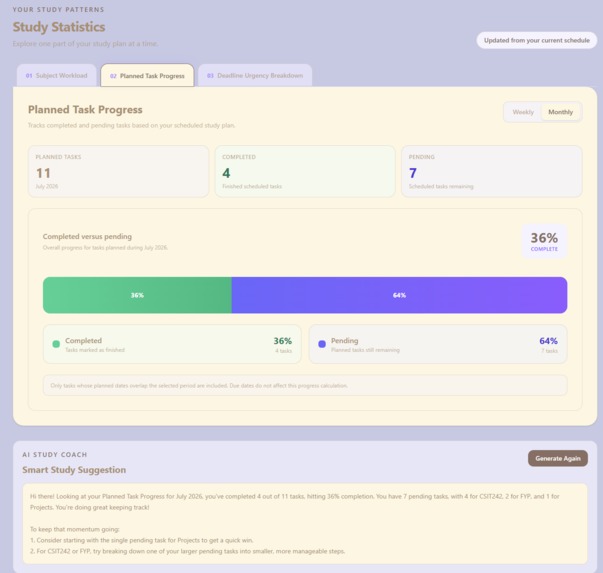Select the Pending 7 stat card
603x573 pixels.
click(x=491, y=172)
